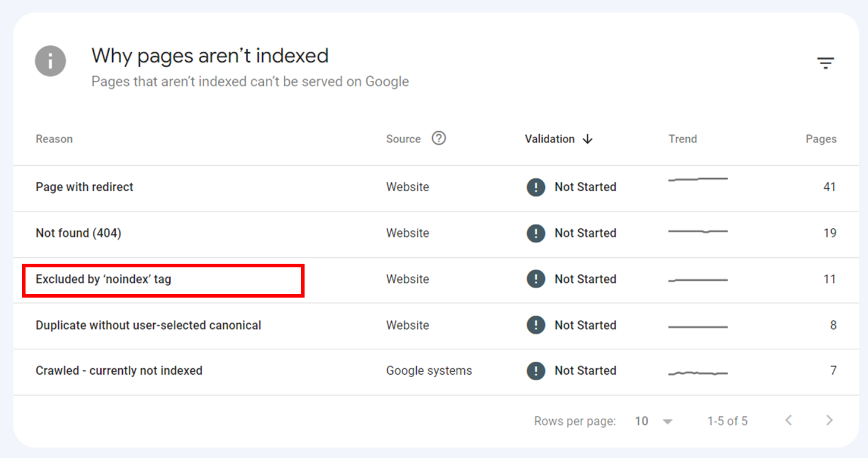The image size is (868, 458).
Task: Click warning icon on noindex tag row
Action: pyautogui.click(x=536, y=279)
